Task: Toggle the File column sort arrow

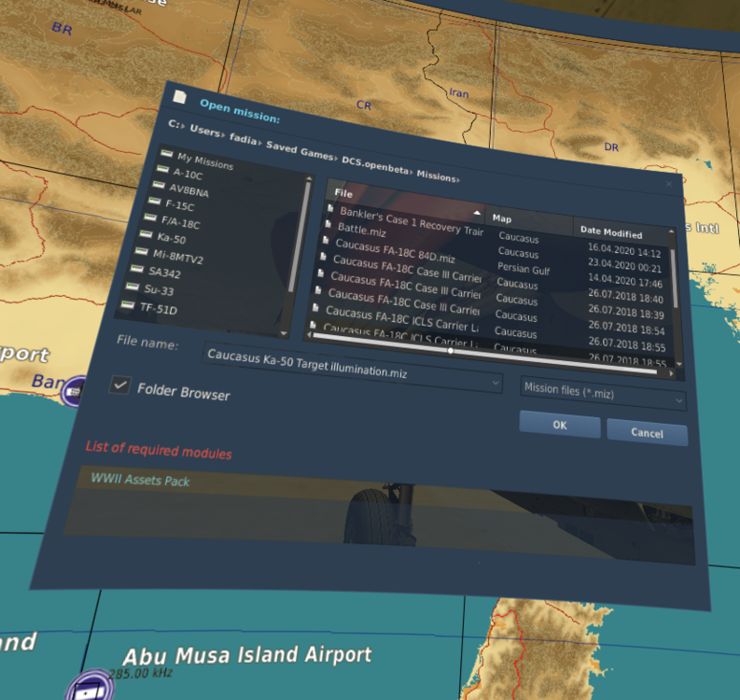Action: click(477, 213)
